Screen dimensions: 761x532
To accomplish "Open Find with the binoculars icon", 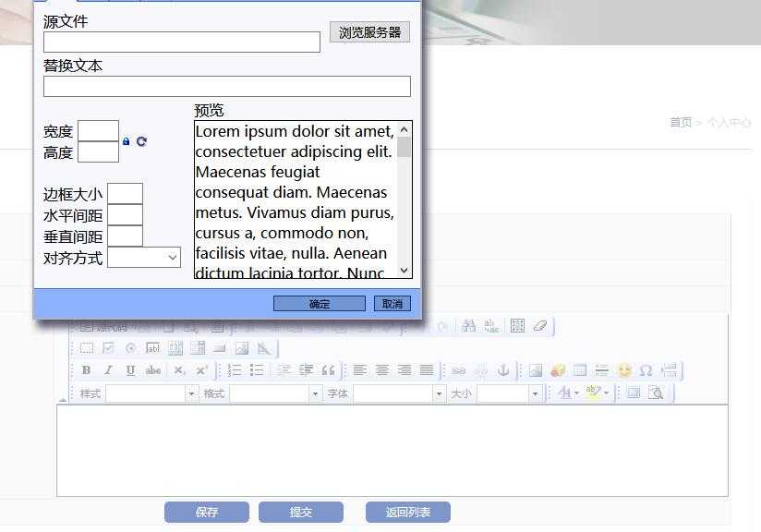I will pyautogui.click(x=468, y=326).
